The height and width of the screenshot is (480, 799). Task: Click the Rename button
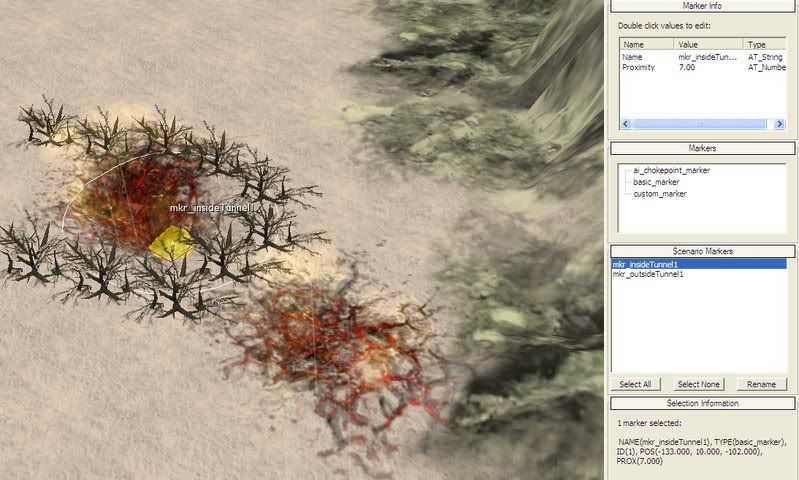click(761, 384)
